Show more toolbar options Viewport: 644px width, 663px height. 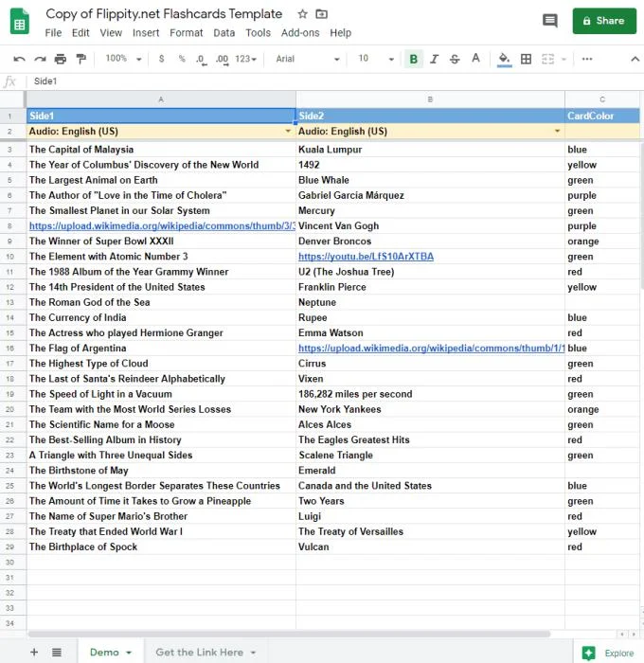[587, 59]
